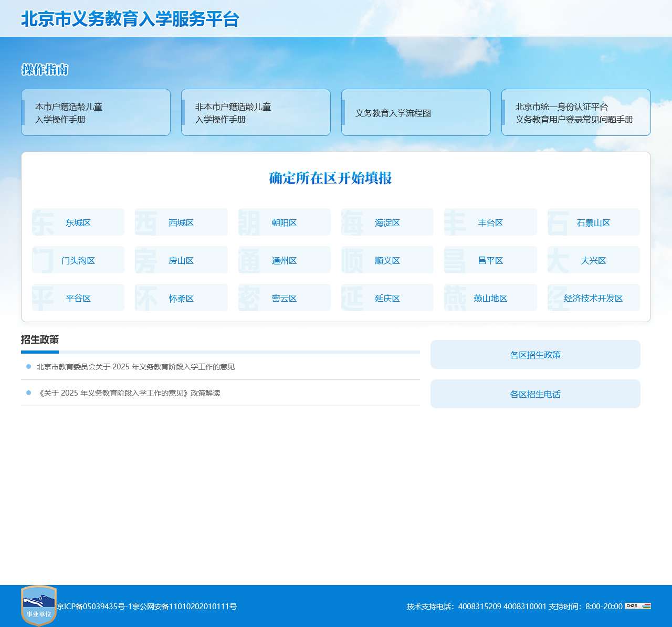This screenshot has height=627, width=672.
Task: Click the blue bullet beside the 政策解读 item
Action: [28, 392]
